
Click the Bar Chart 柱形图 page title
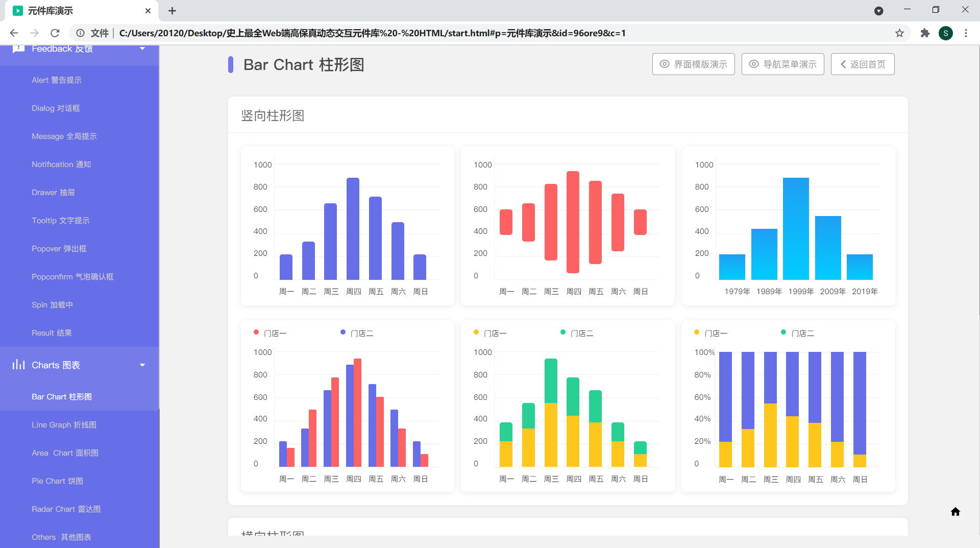pyautogui.click(x=304, y=65)
